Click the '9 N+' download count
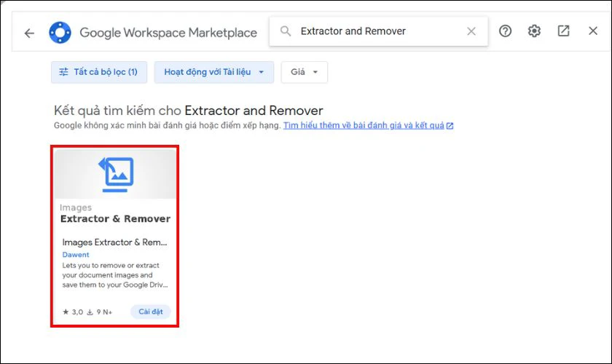612x364 pixels. click(x=100, y=312)
